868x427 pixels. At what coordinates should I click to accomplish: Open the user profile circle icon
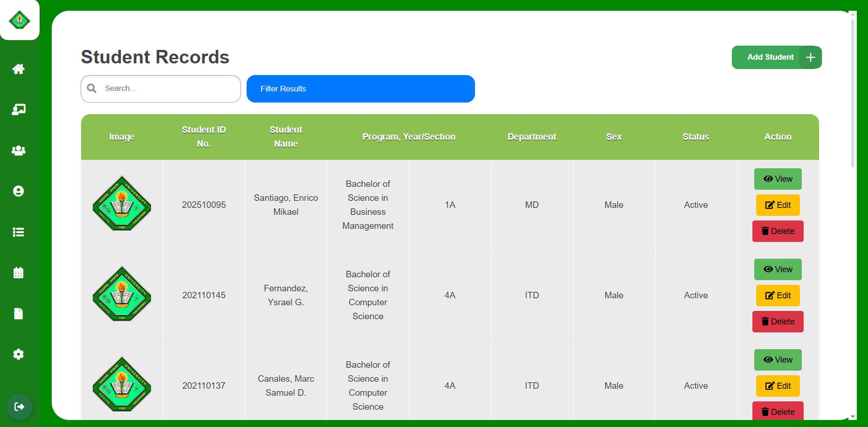tap(19, 191)
